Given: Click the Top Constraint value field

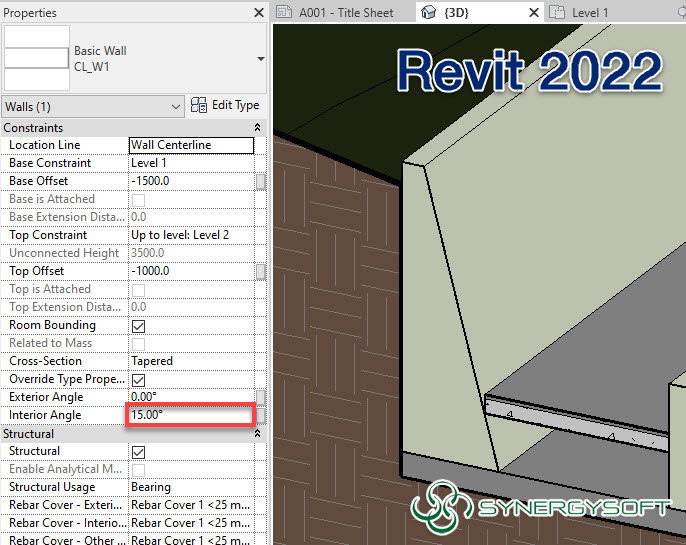Looking at the screenshot, I should [x=191, y=235].
